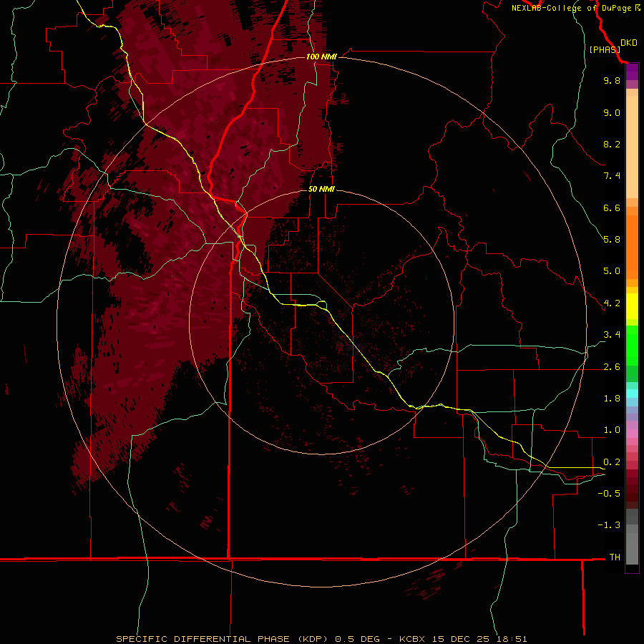This screenshot has width=644, height=644.
Task: Click the 9.0 value on the scale
Action: pos(612,112)
